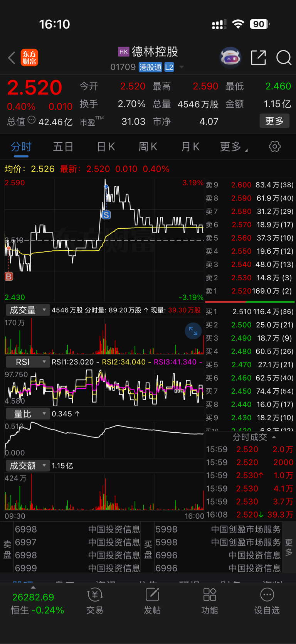Switch to 月K tab
This screenshot has width=296, height=644.
(x=190, y=147)
